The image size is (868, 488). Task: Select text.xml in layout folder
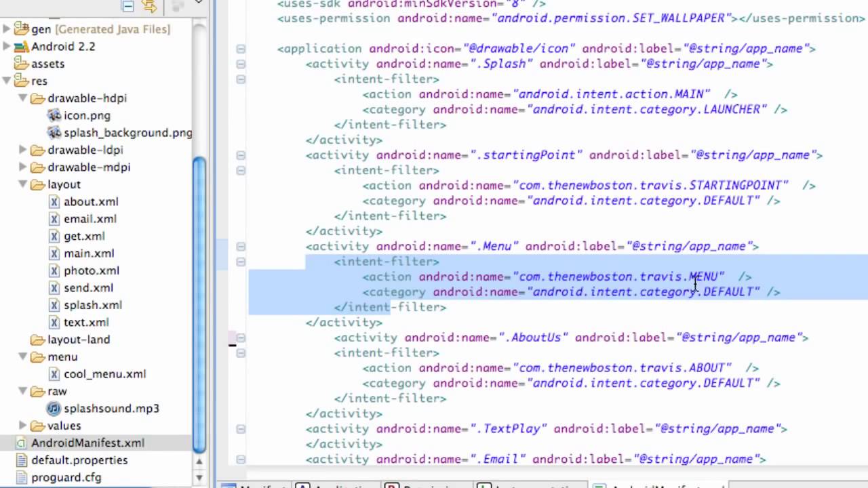pyautogui.click(x=86, y=323)
